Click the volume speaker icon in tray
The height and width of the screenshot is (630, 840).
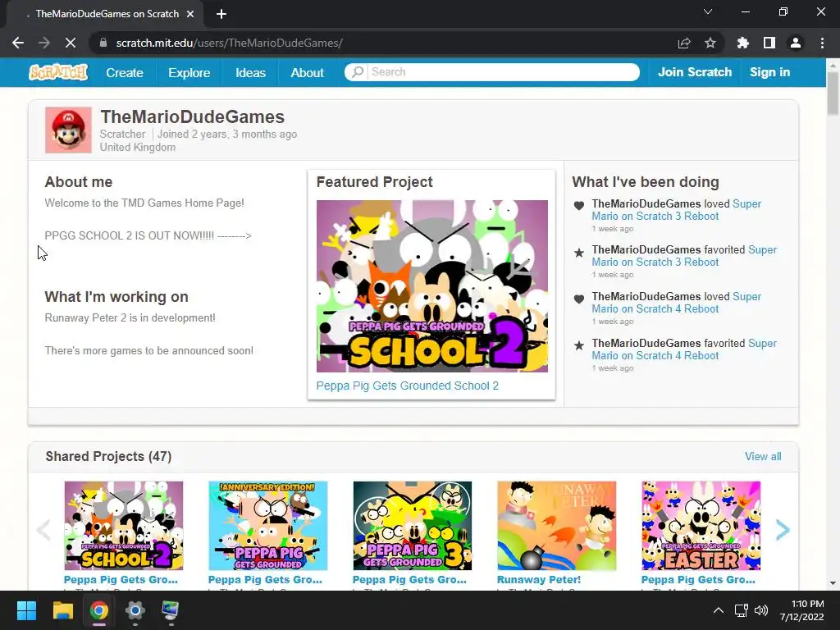coord(760,610)
